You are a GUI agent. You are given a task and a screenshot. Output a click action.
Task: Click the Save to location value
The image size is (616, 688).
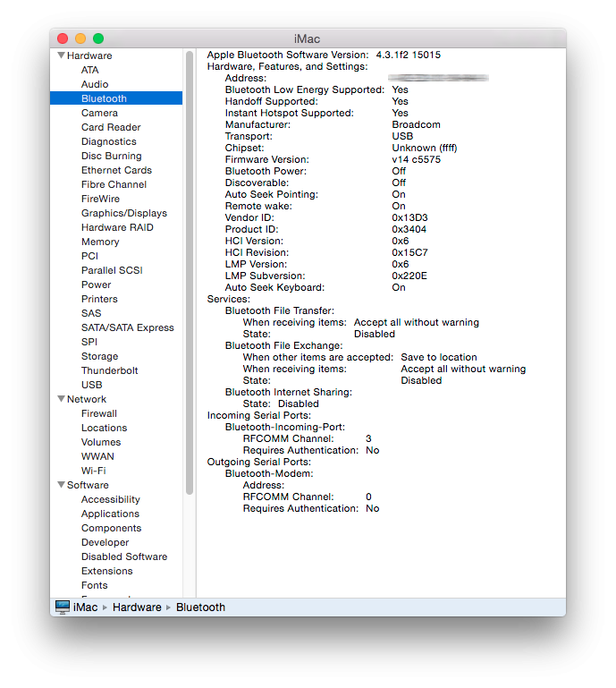click(439, 357)
